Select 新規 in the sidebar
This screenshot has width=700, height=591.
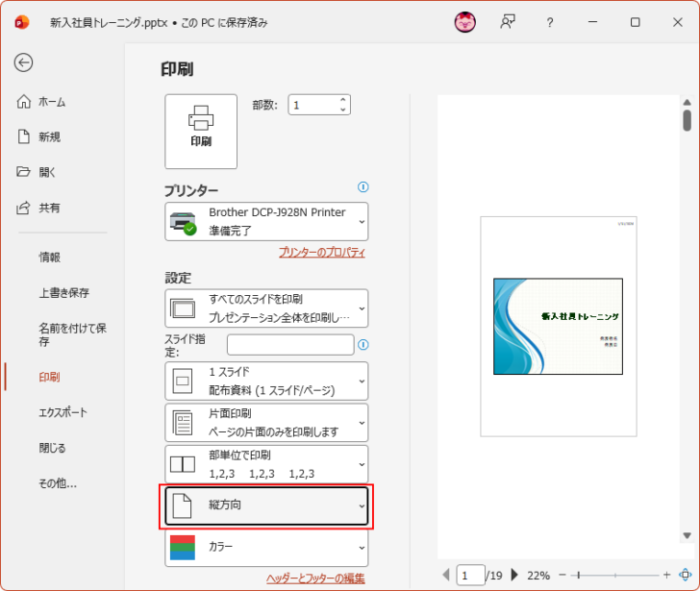pos(50,136)
